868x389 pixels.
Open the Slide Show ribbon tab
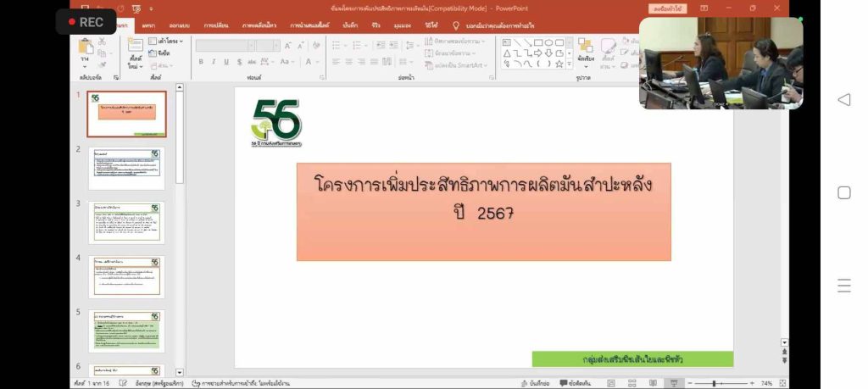310,25
